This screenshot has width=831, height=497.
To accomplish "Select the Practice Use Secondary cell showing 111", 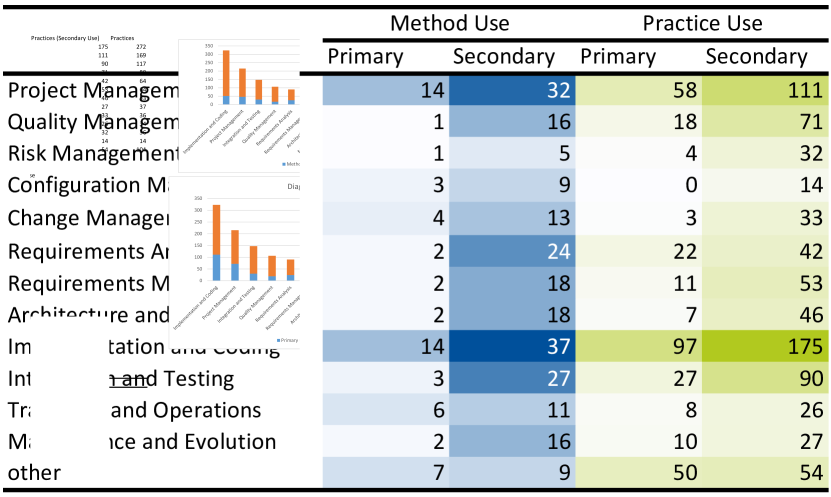I will click(x=765, y=91).
